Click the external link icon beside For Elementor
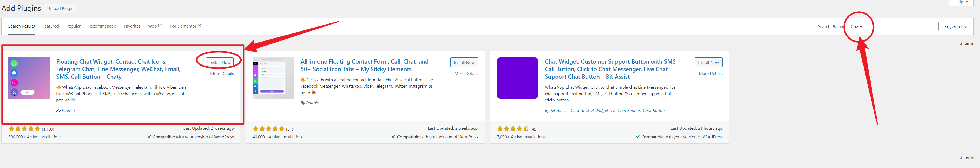Viewport: 980px width, 168px height. [x=200, y=26]
